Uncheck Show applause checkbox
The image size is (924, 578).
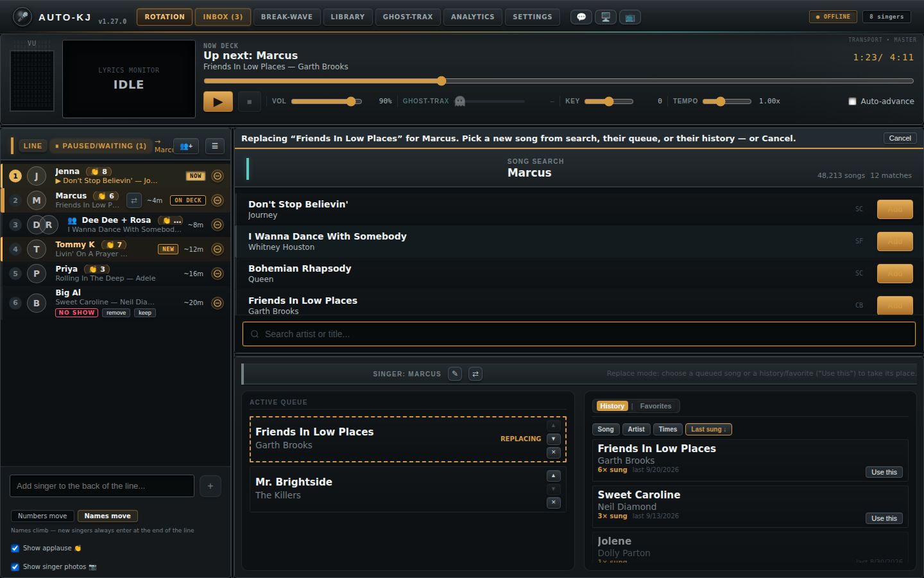(x=15, y=548)
